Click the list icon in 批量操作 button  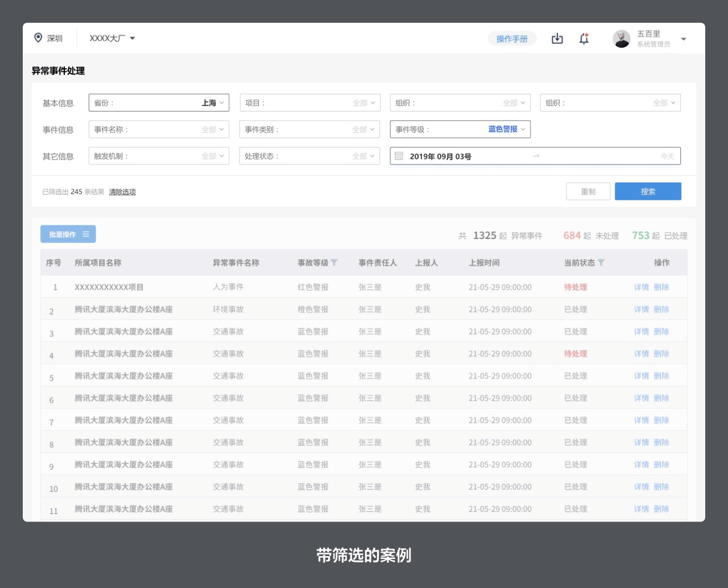click(x=86, y=234)
